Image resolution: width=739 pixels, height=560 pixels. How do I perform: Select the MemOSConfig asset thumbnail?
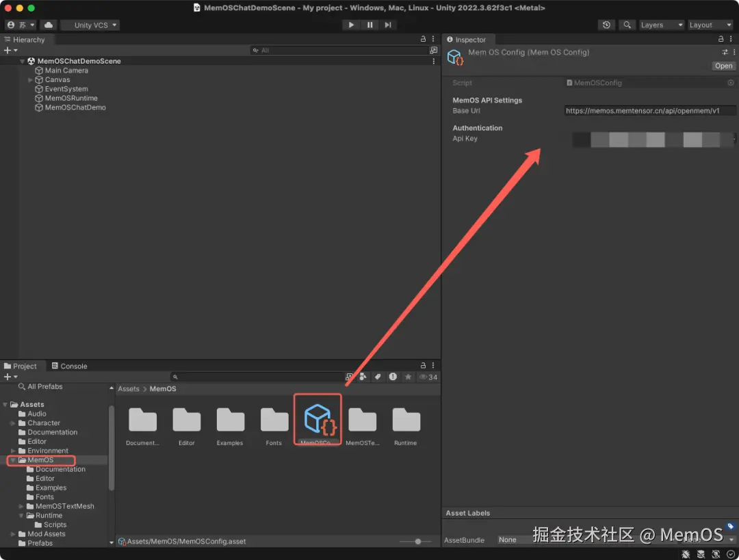point(317,420)
